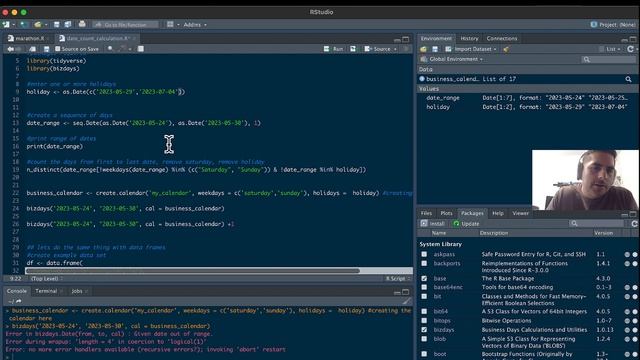
Task: Open the boot package link
Action: [x=440, y=354]
